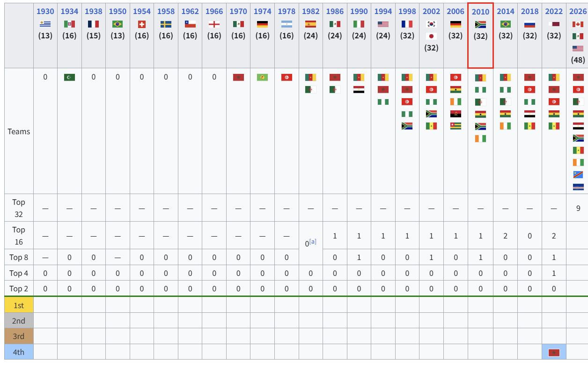
Task: Click Zaire team flag in 1974 column
Action: tap(263, 77)
